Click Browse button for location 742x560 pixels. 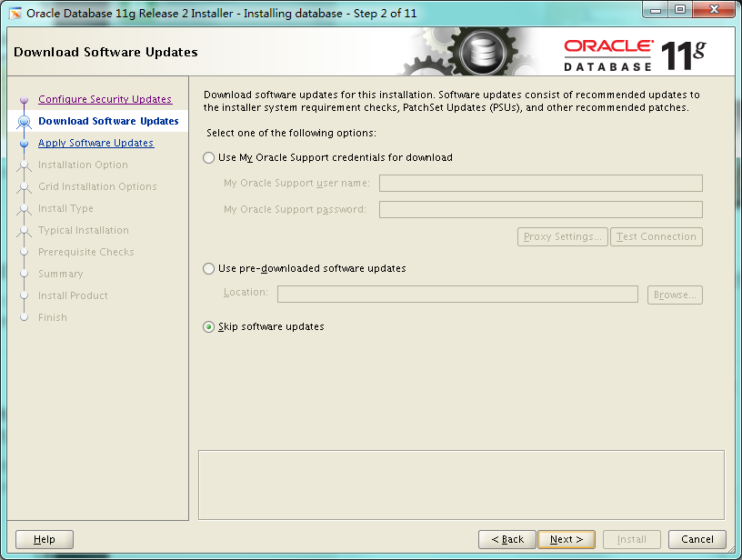675,295
